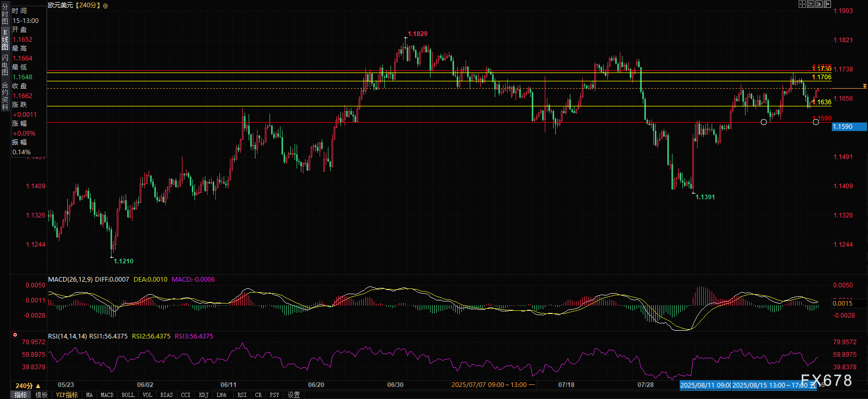Click the orange circle icon beside 欧元美元 title
The width and height of the screenshot is (868, 399).
(x=106, y=6)
